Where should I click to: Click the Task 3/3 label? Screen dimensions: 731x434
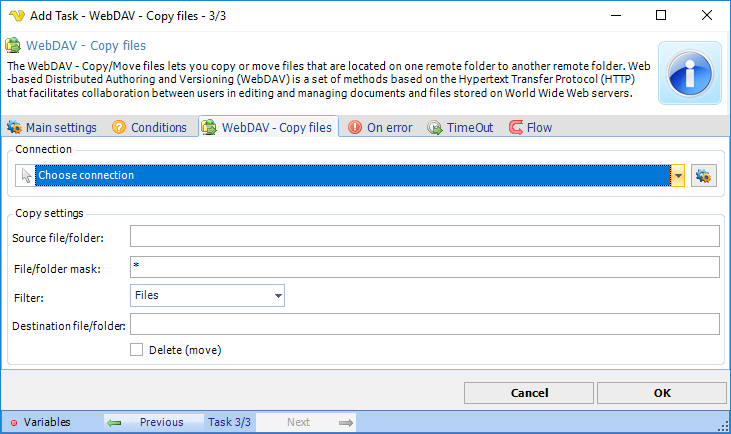pos(229,422)
